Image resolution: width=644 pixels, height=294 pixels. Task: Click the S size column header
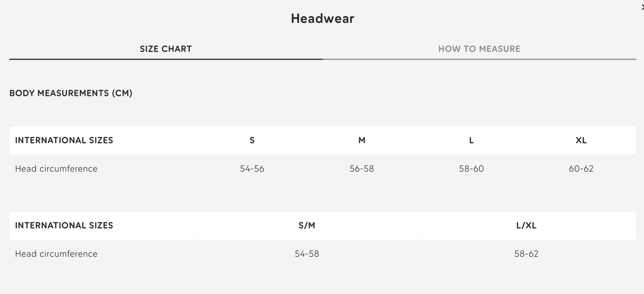252,140
